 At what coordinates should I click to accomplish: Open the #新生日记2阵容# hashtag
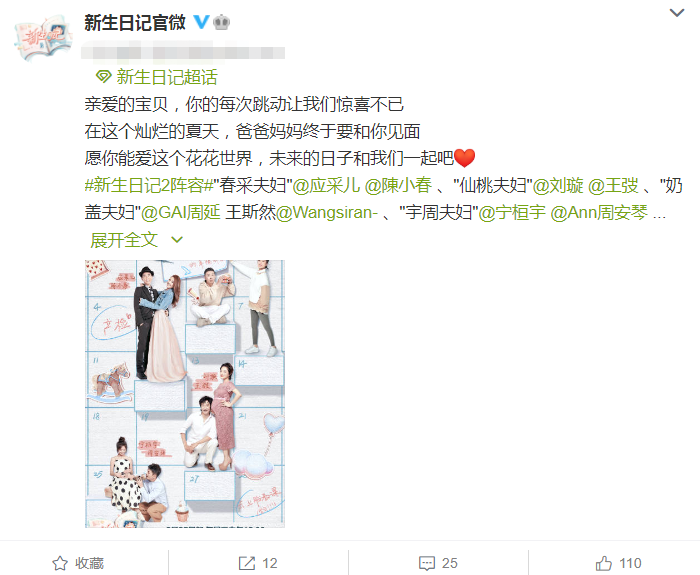click(x=150, y=185)
